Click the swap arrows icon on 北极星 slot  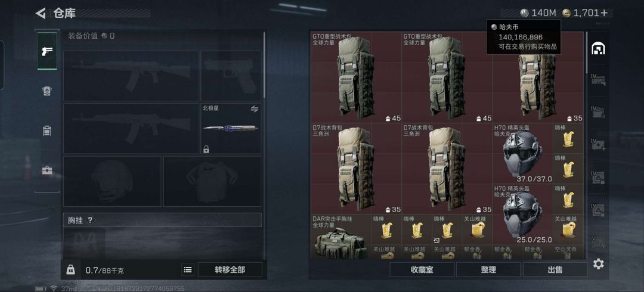(255, 109)
